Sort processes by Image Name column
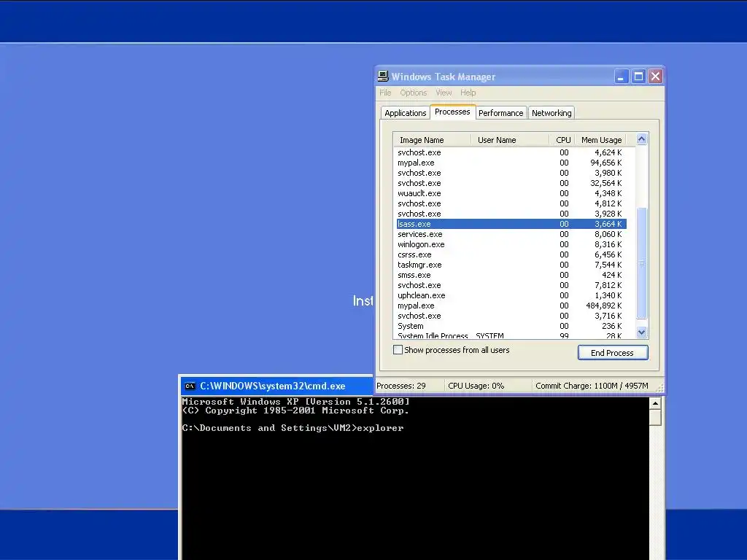 432,139
